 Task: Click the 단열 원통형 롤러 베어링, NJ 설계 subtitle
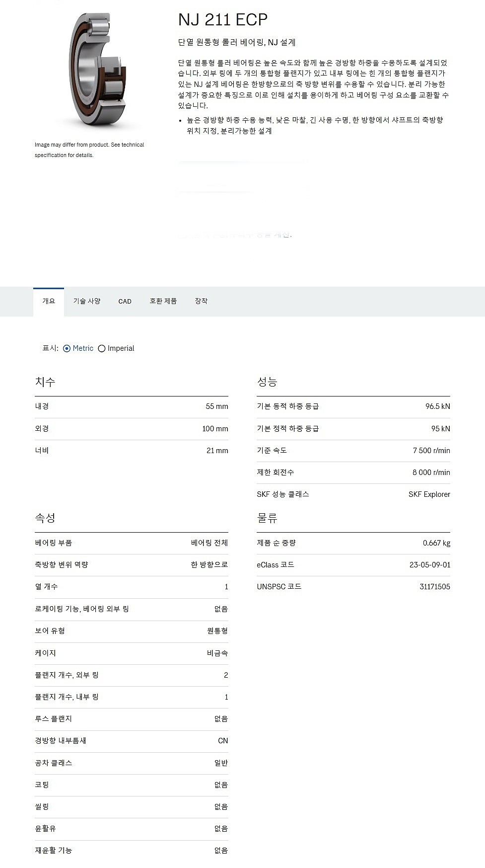[x=237, y=43]
